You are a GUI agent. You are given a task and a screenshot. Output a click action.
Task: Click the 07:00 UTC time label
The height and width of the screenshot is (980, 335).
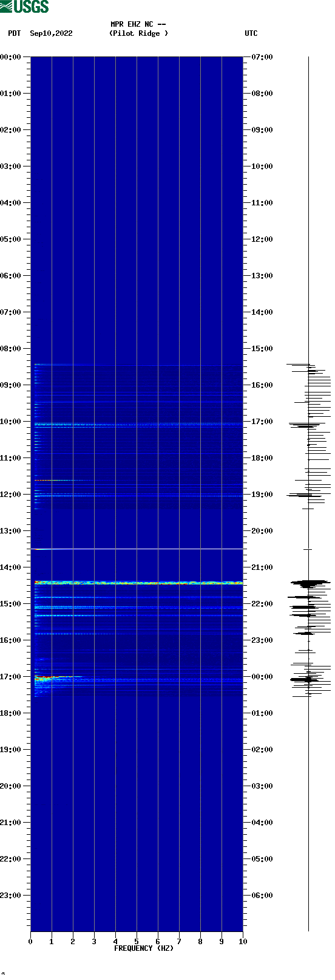[x=262, y=57]
